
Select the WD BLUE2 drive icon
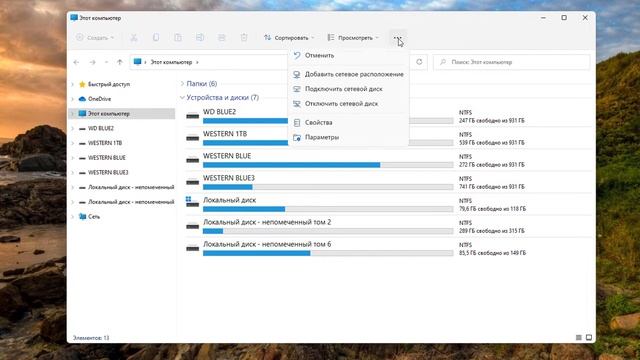tap(193, 116)
